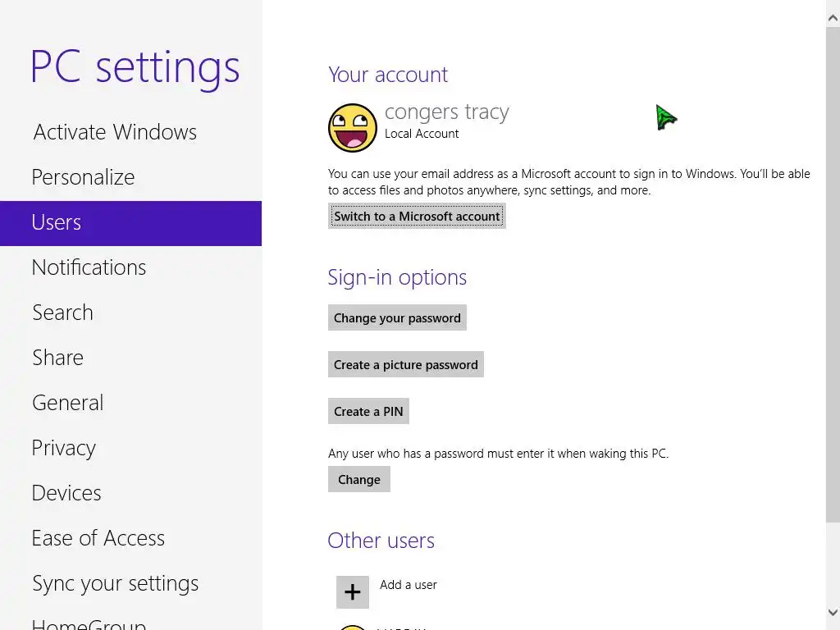Click Change your password button
The height and width of the screenshot is (630, 840).
coord(397,318)
